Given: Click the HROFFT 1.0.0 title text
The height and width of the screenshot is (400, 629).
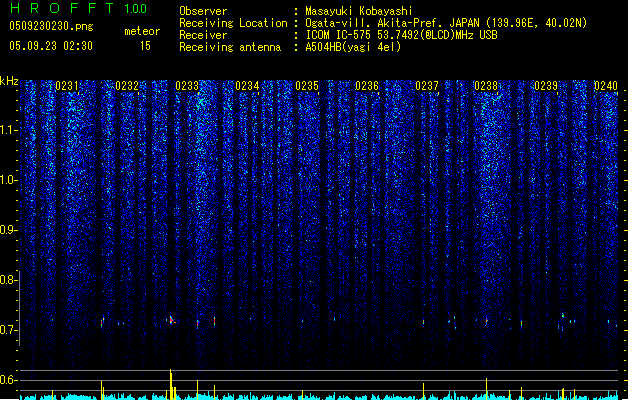Looking at the screenshot, I should coord(78,8).
